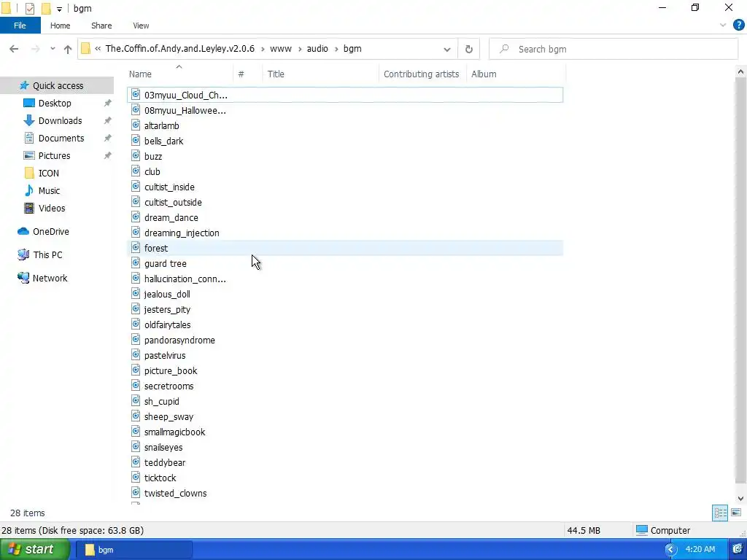Image resolution: width=747 pixels, height=560 pixels.
Task: Refresh the bgm folder view
Action: coord(469,49)
